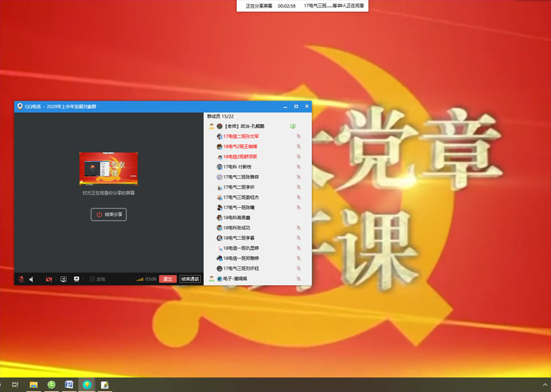Click the red 退出 button
This screenshot has height=392, width=551.
click(167, 279)
